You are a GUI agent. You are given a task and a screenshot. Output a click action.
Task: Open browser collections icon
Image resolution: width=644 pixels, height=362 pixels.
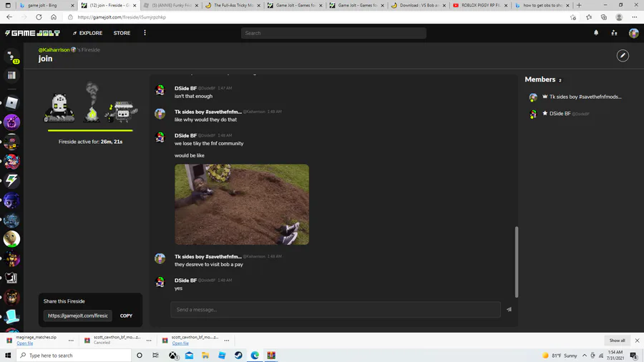pos(604,17)
